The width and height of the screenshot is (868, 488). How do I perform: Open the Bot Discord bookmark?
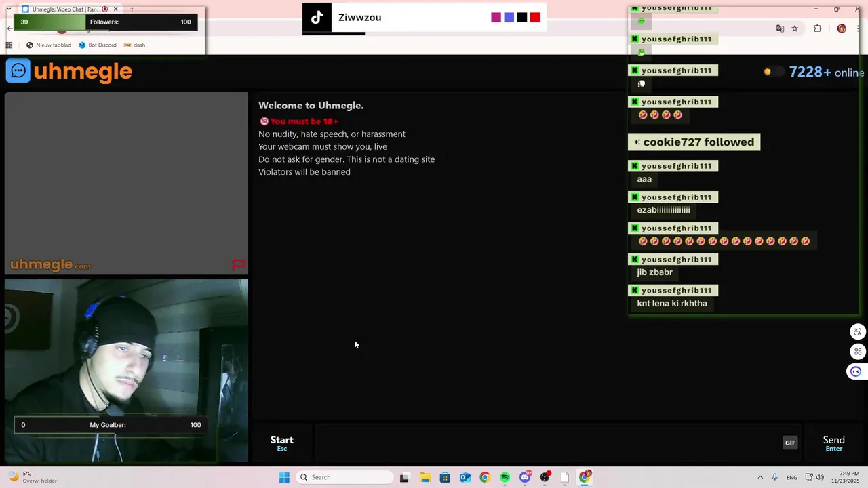[98, 45]
